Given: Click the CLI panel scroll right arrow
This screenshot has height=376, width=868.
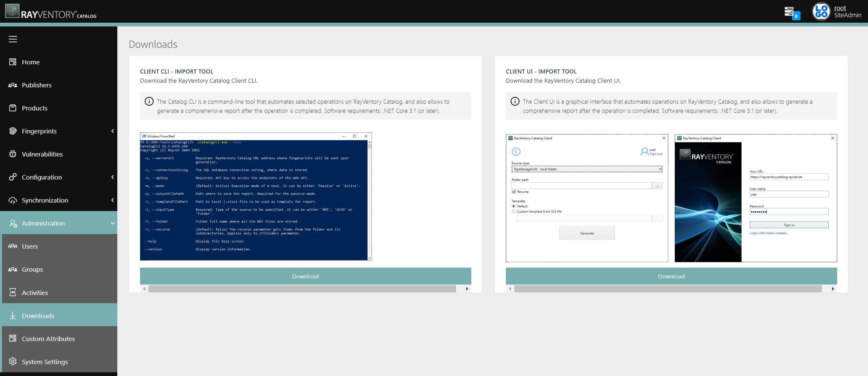Looking at the screenshot, I should point(467,289).
